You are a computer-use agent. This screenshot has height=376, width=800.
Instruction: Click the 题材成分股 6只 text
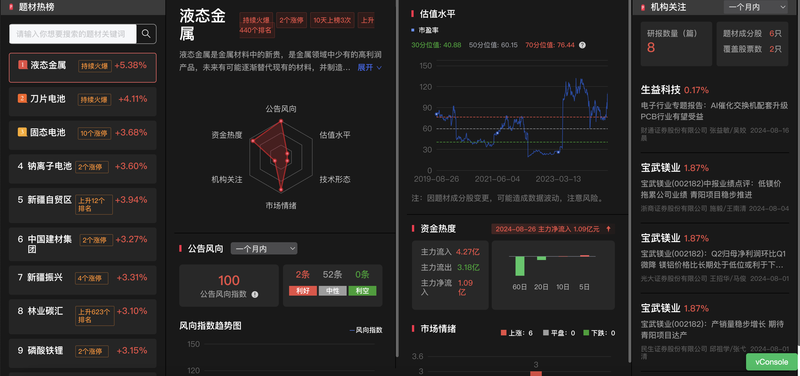(752, 34)
